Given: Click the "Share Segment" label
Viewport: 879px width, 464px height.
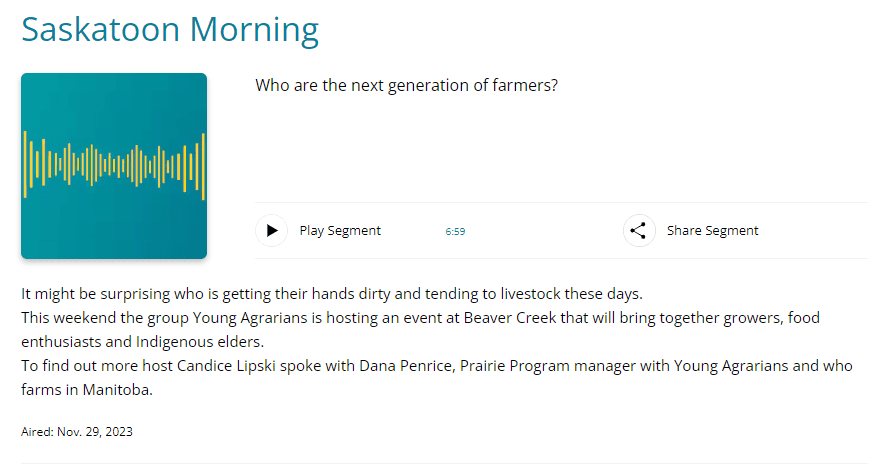Looking at the screenshot, I should (712, 231).
